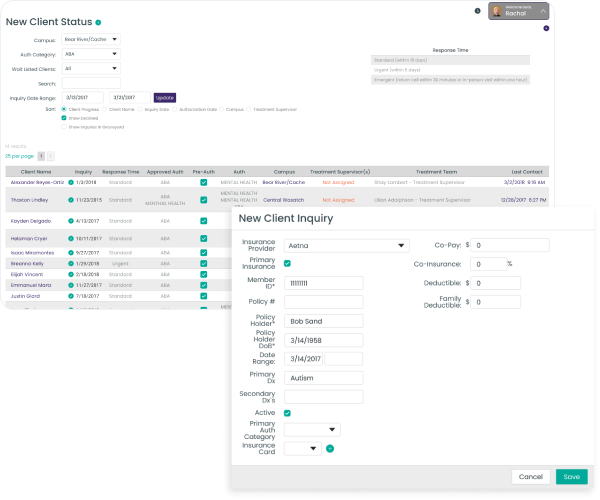The height and width of the screenshot is (500, 600).
Task: Click the small purple icon below the profile menu
Action: [545, 28]
